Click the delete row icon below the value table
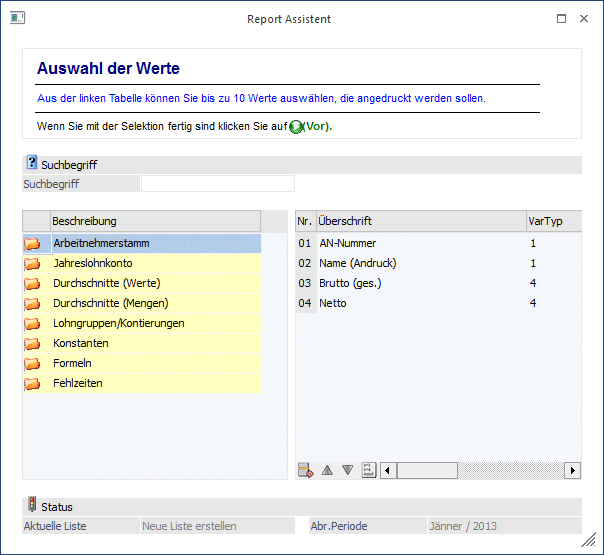This screenshot has height=555, width=604. 306,470
